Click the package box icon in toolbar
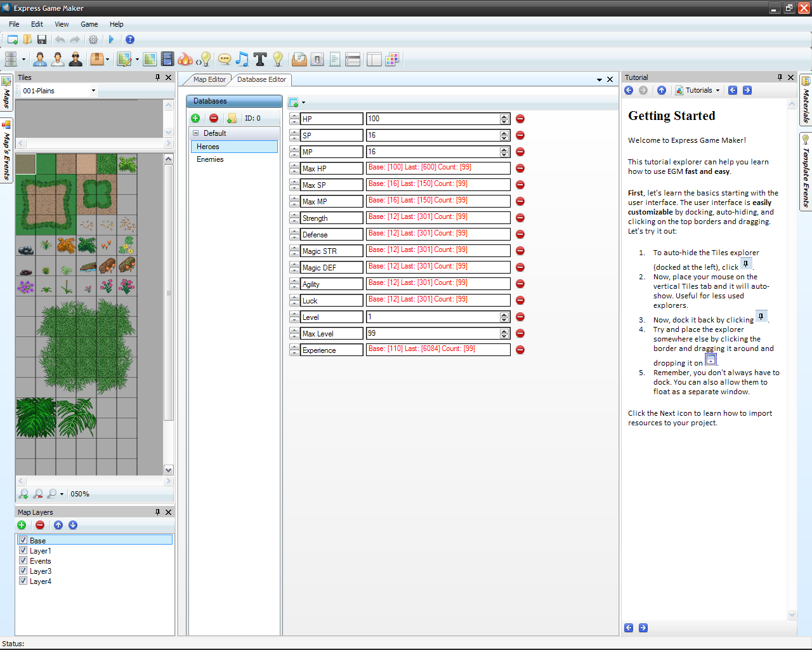This screenshot has height=650, width=812. point(96,59)
